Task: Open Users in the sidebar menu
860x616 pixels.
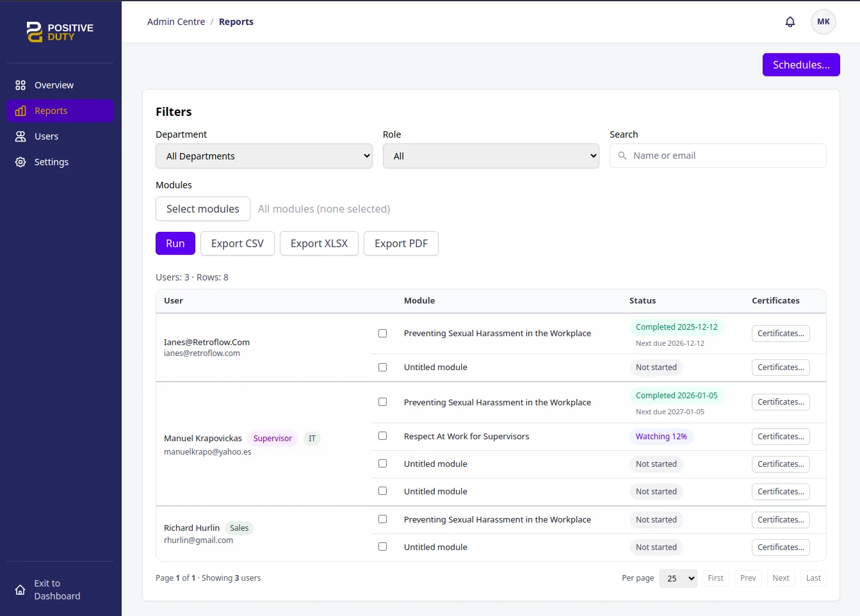Action: pyautogui.click(x=46, y=136)
